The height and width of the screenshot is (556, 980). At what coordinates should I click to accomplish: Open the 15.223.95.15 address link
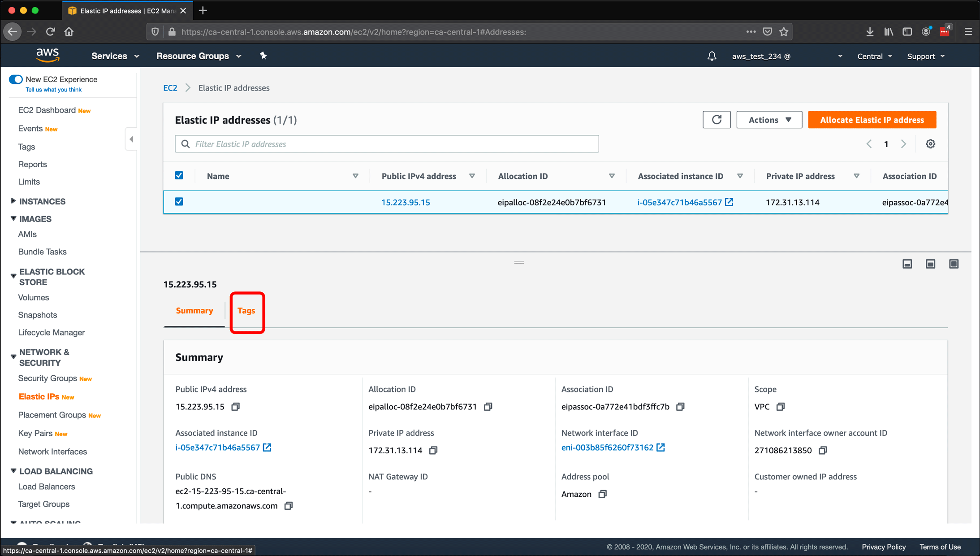pyautogui.click(x=406, y=202)
